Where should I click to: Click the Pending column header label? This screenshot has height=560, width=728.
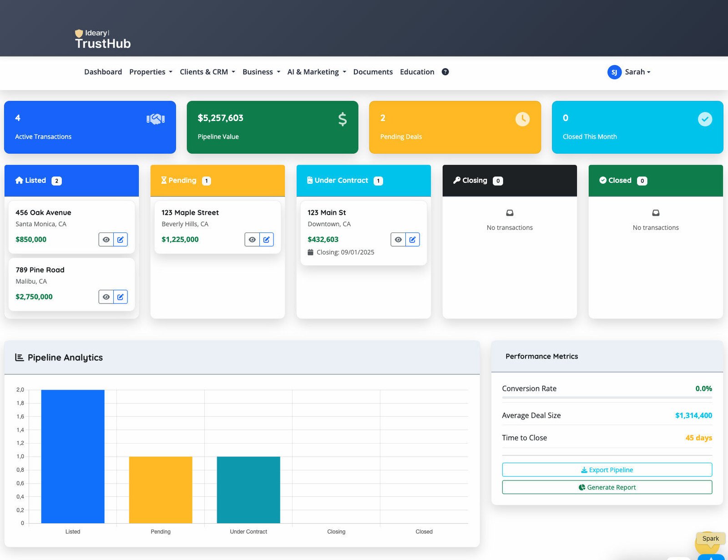(182, 180)
